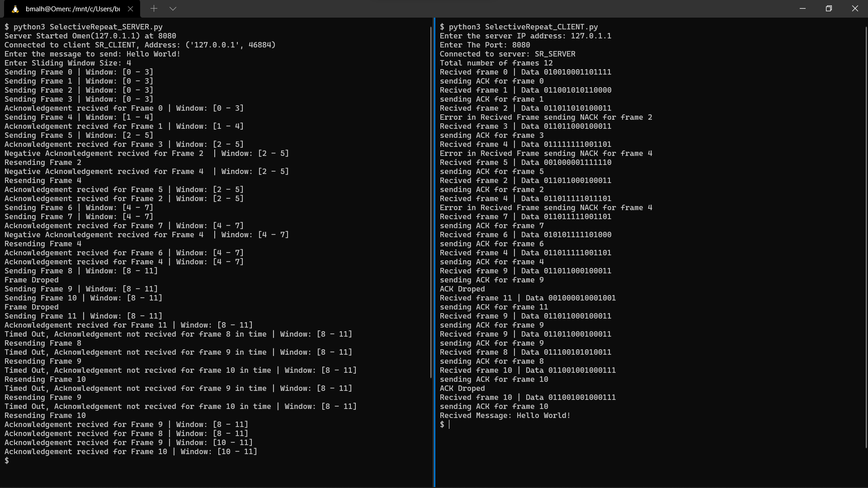Open the new tab dropdown chevron
Viewport: 868px width, 488px height.
click(173, 8)
